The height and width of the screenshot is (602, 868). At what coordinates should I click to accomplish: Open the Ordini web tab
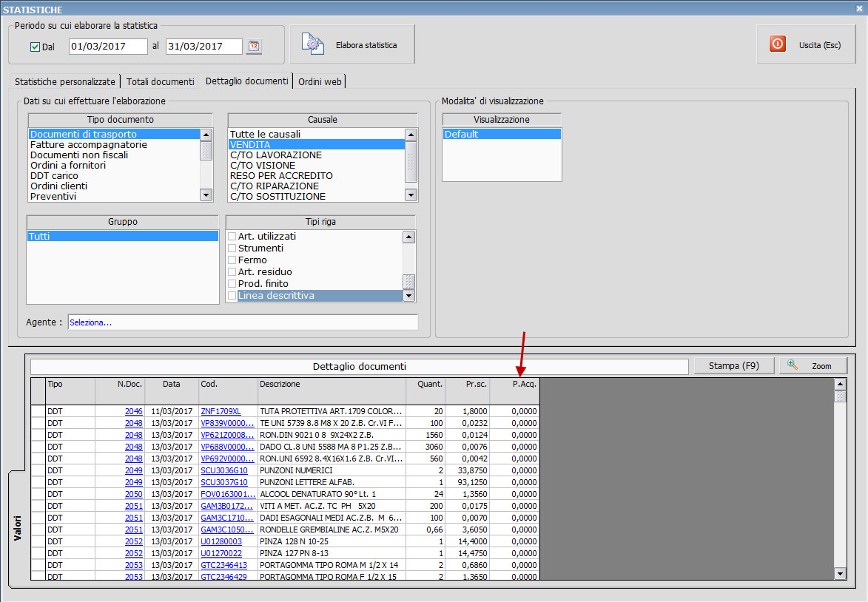(x=320, y=81)
